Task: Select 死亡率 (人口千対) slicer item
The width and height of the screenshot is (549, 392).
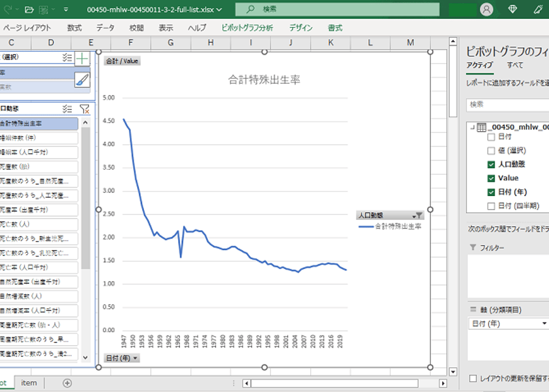Action: pos(39,267)
